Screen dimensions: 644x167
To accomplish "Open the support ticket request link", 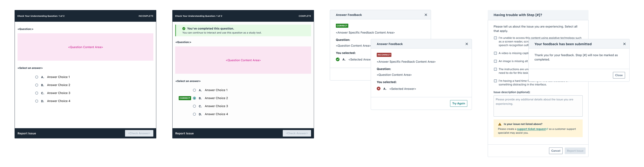I will pyautogui.click(x=531, y=129).
